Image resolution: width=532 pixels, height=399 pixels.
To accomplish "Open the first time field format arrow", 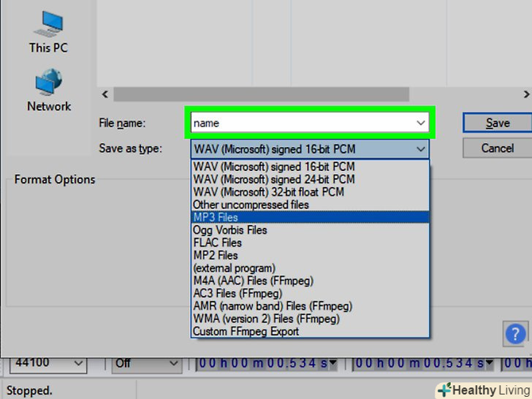I will [x=332, y=363].
